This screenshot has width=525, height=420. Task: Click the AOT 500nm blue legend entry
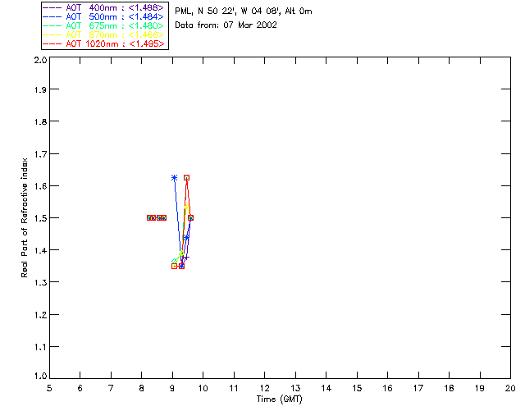click(x=103, y=16)
